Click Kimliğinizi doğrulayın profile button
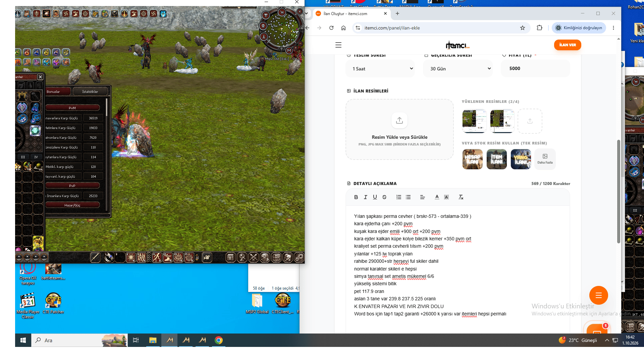 pos(579,28)
